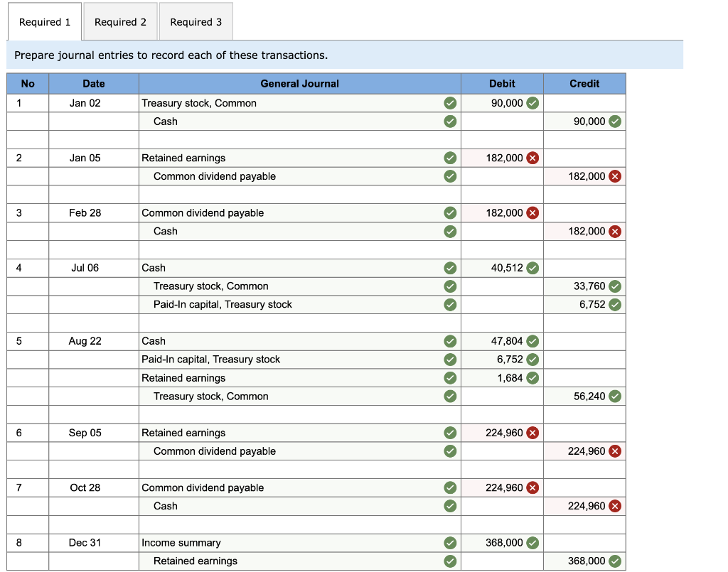Viewport: 728px width, 572px height.
Task: Click the red X next to the 182,000 debit
Action: point(534,158)
